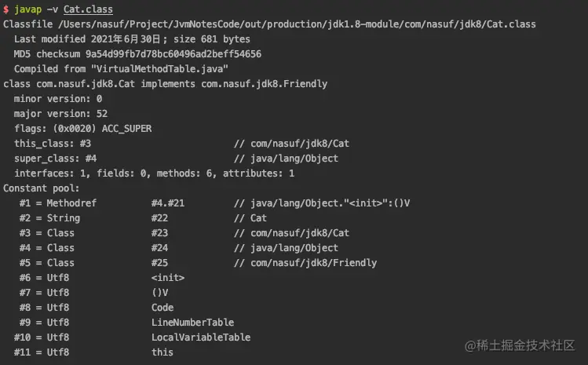
Task: Click the Last modified date line
Action: pyautogui.click(x=132, y=39)
